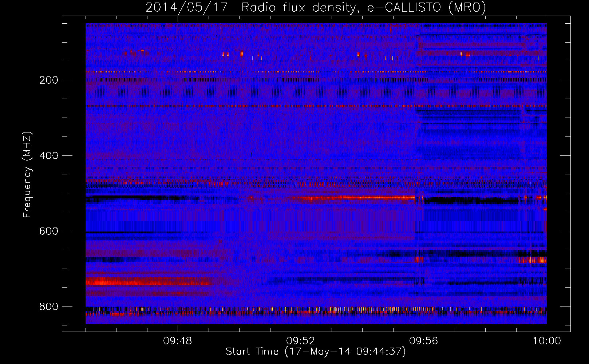
Task: Click the 09:56 time tick label
Action: click(424, 341)
